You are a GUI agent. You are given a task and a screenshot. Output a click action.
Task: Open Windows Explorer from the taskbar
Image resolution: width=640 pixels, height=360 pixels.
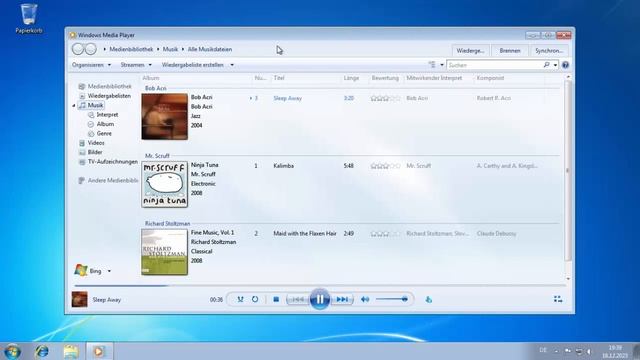click(x=71, y=351)
